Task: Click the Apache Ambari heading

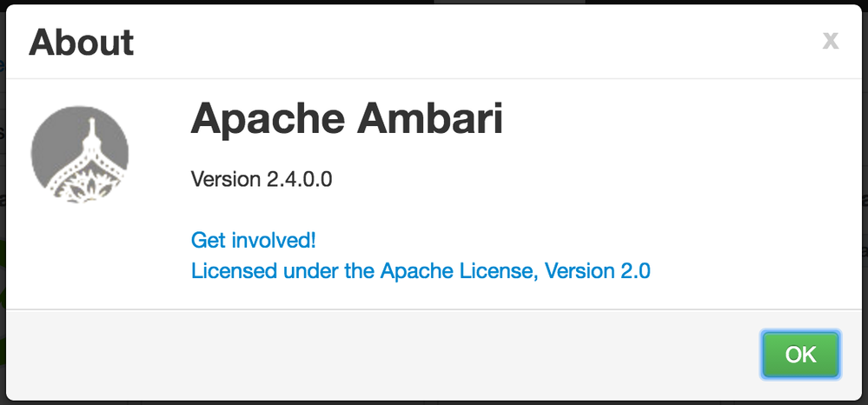Action: tap(347, 118)
